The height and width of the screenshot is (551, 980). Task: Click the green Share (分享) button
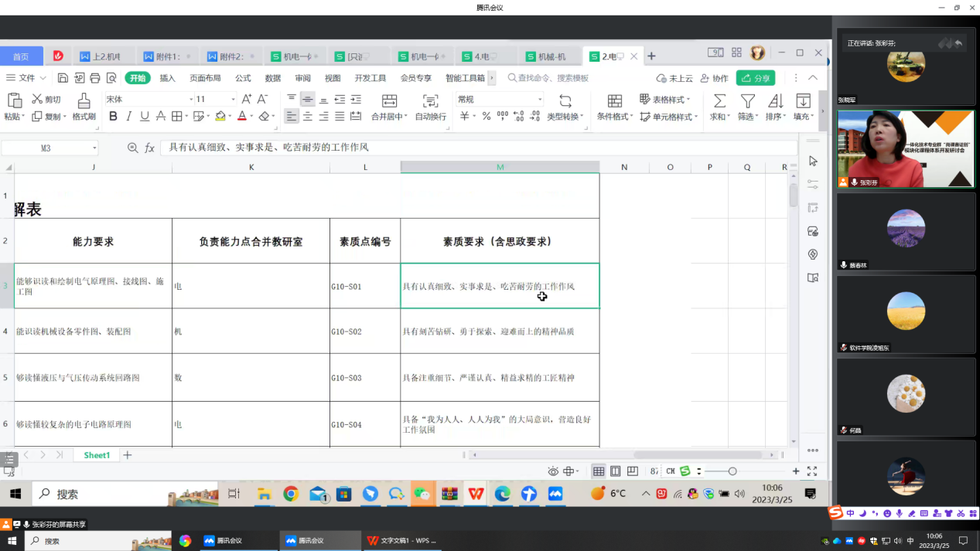pos(755,78)
